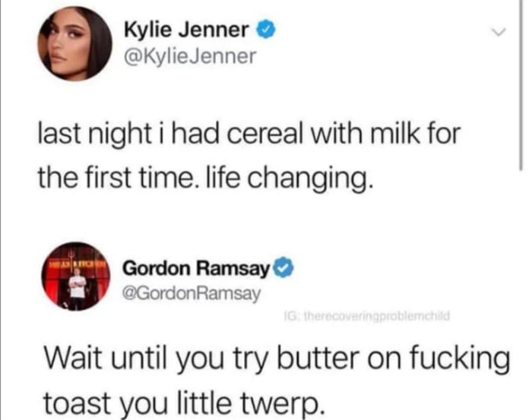Image resolution: width=532 pixels, height=420 pixels.
Task: Click the @KylieJenner handle
Action: click(190, 56)
